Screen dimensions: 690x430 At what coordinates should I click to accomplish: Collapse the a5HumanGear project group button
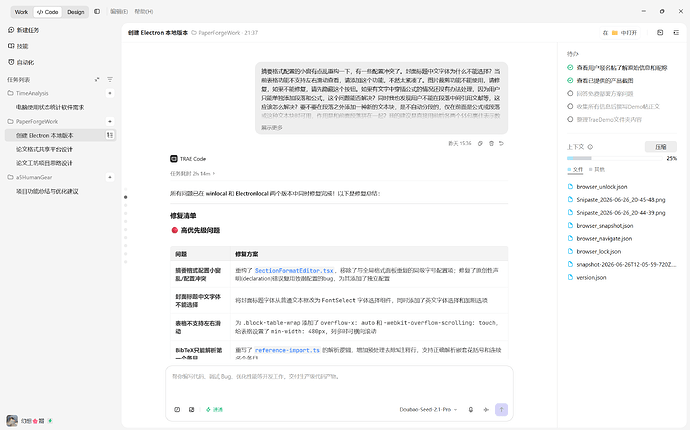[x=110, y=177]
